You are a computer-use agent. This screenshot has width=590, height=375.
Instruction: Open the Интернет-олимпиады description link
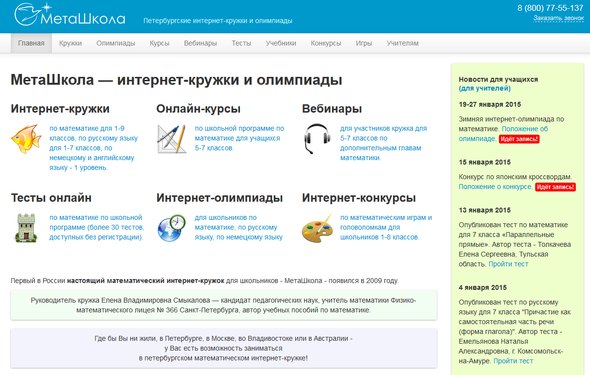(239, 227)
